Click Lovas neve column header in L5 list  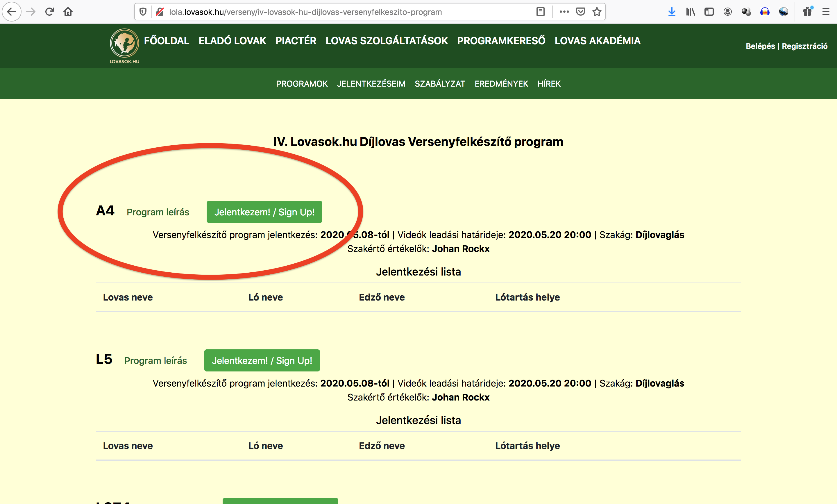[x=128, y=446]
